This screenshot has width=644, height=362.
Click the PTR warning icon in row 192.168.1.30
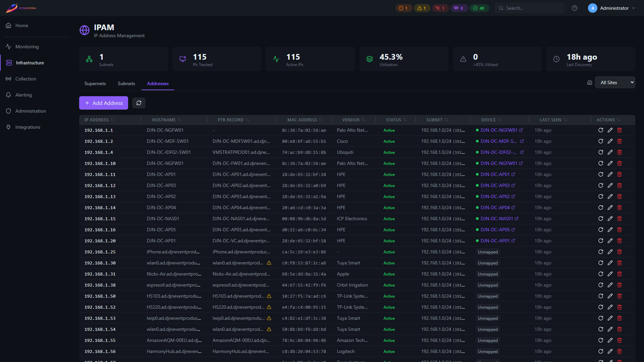point(269,263)
